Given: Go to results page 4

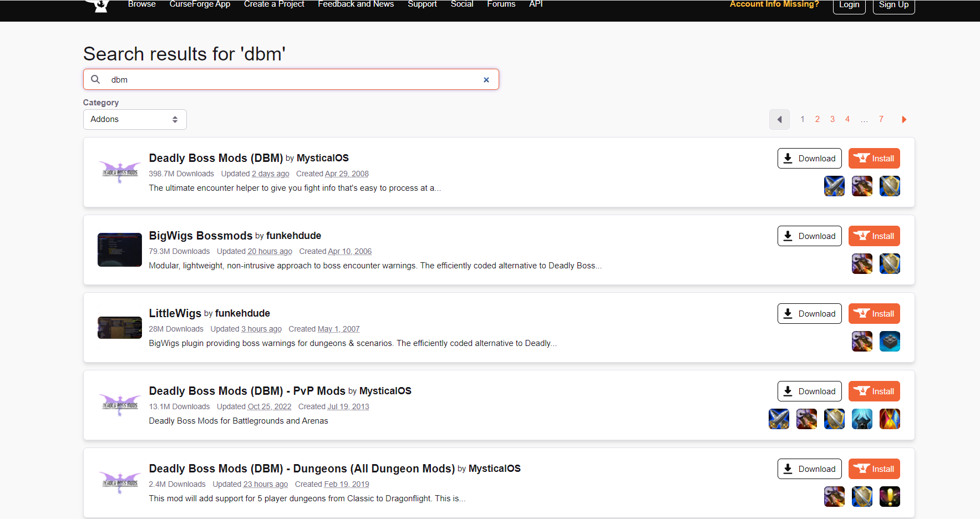Looking at the screenshot, I should coord(847,119).
